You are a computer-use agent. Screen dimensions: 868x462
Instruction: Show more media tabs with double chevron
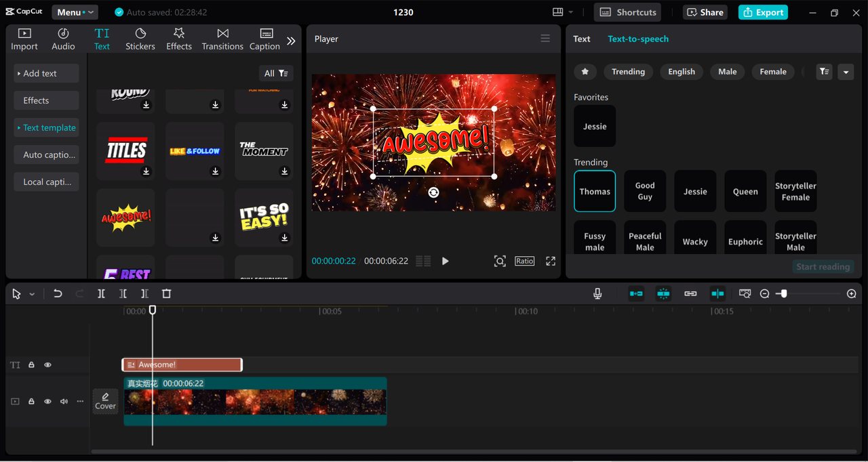(x=291, y=41)
